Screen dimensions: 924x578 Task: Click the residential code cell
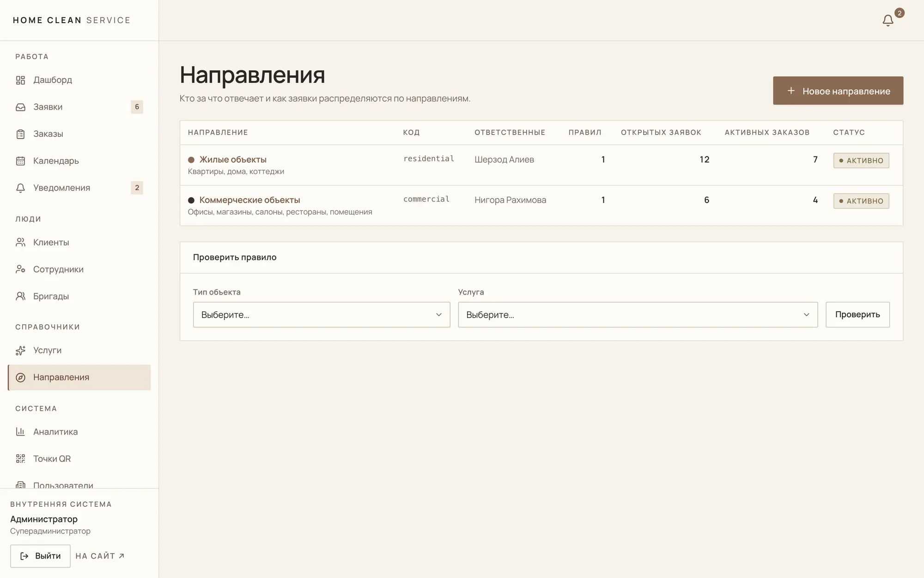(x=429, y=159)
